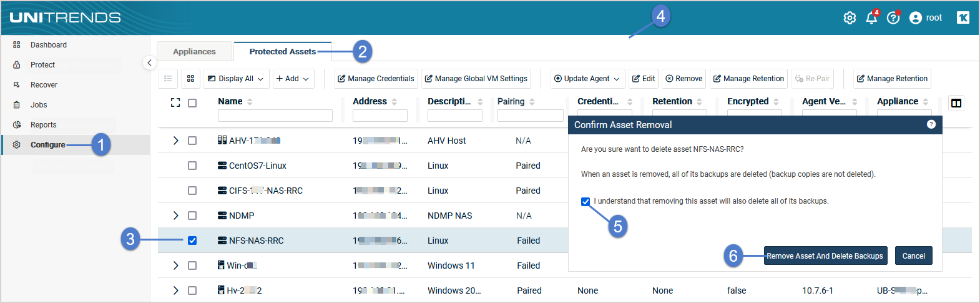The width and height of the screenshot is (980, 303).
Task: Click the Recover sidebar icon
Action: click(17, 85)
